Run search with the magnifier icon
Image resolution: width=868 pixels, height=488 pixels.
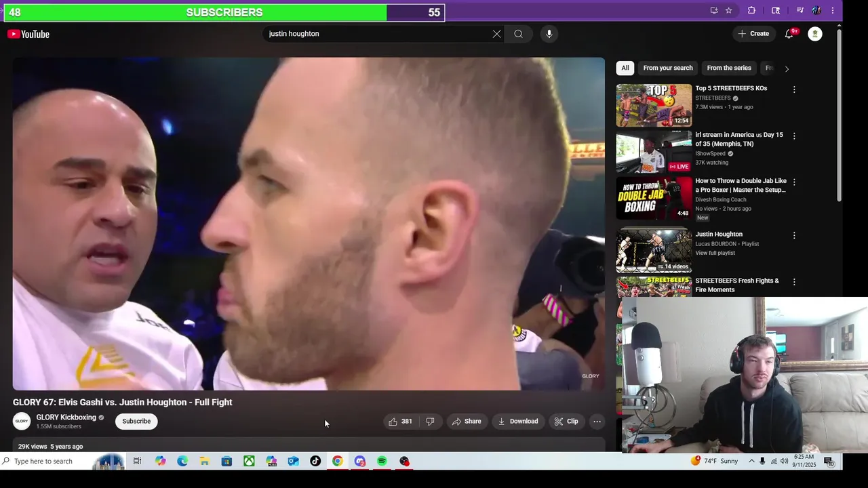click(518, 34)
